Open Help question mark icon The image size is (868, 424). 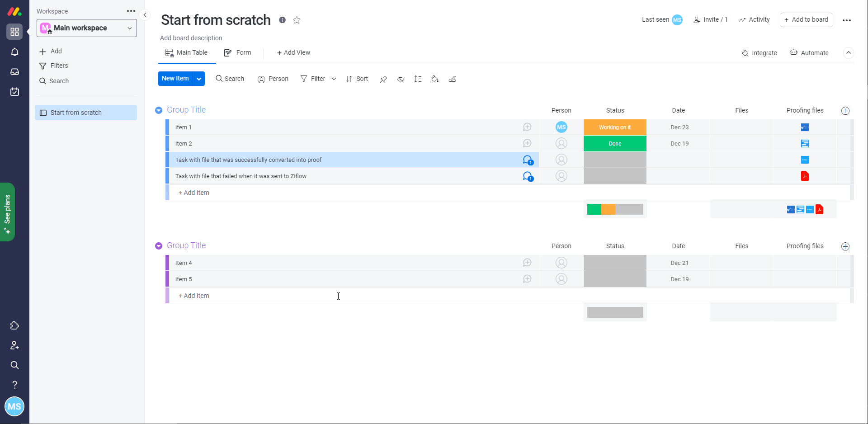click(x=14, y=385)
